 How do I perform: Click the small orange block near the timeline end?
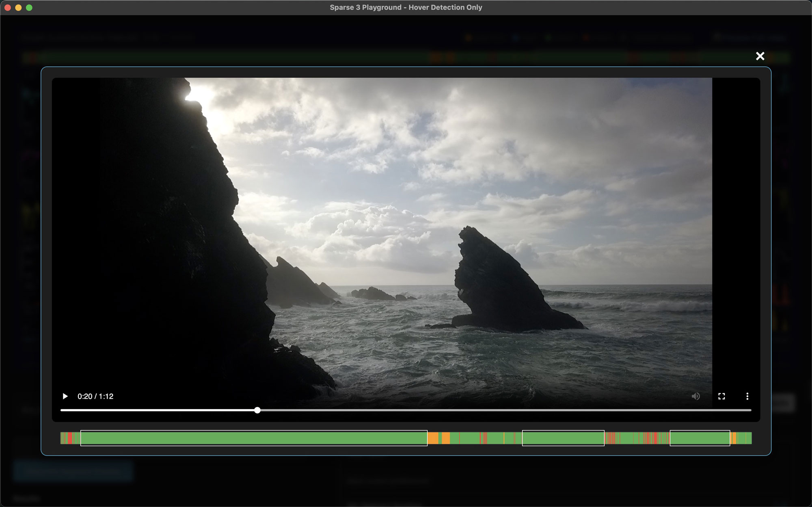click(734, 438)
